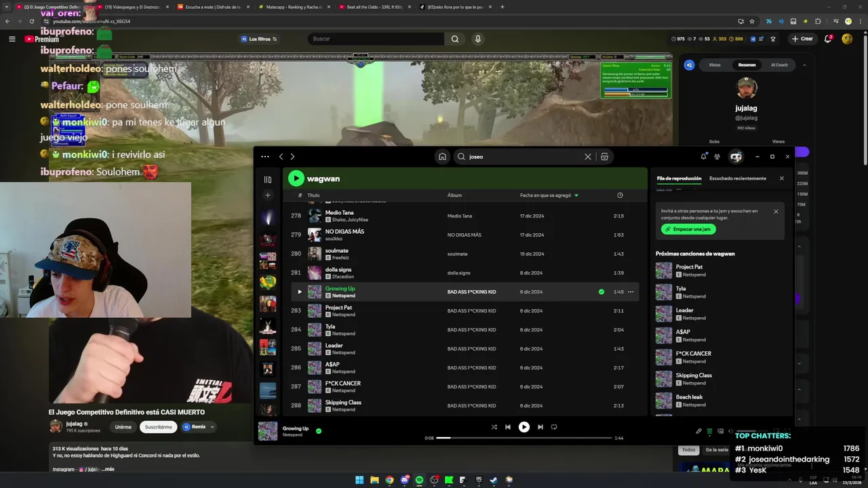Image resolution: width=868 pixels, height=488 pixels.
Task: Select the Resumen tab
Action: 747,65
